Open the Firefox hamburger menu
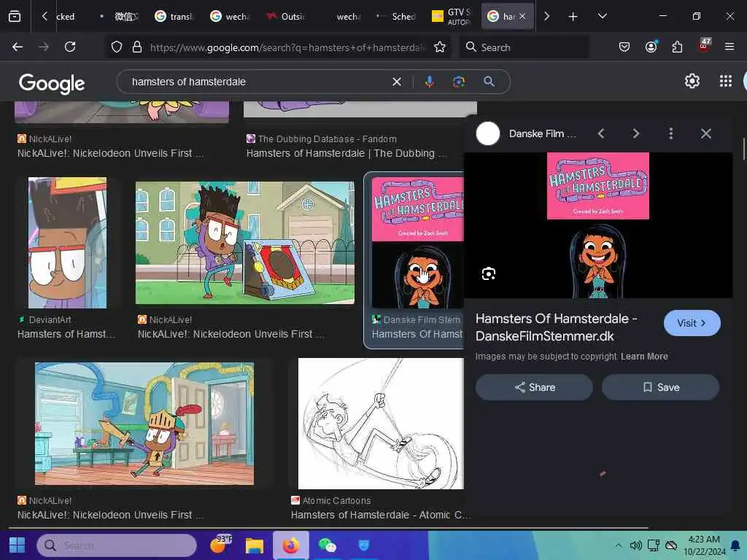The height and width of the screenshot is (560, 747). [x=729, y=47]
